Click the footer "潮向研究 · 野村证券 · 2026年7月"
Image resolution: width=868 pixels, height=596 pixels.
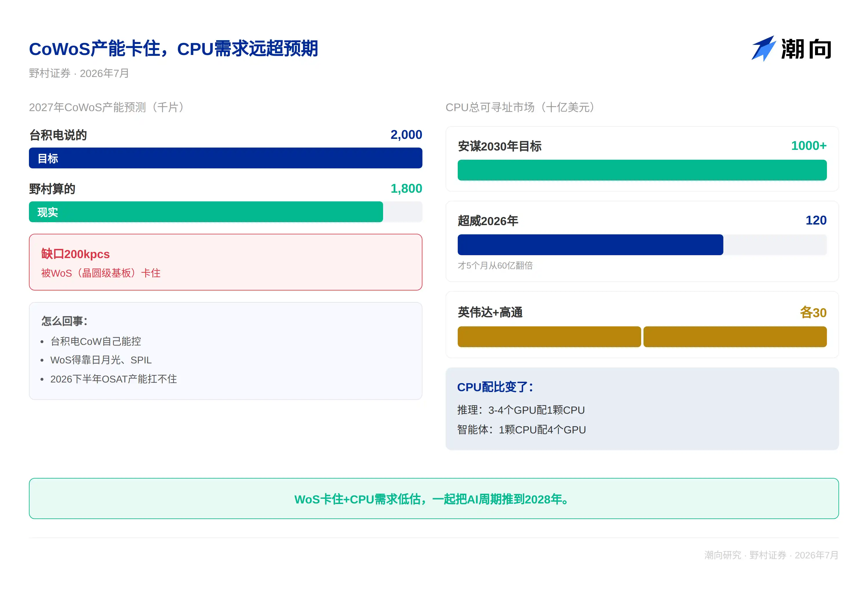[x=771, y=555]
